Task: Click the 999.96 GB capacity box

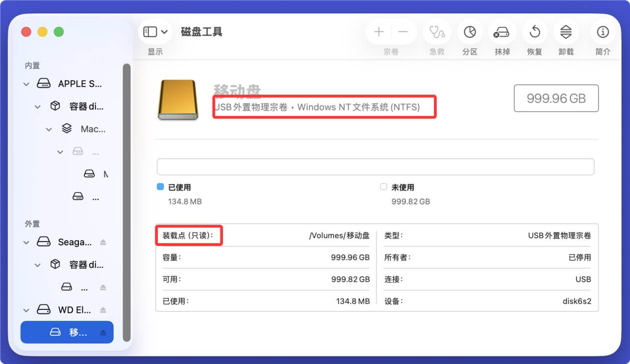Action: click(556, 98)
